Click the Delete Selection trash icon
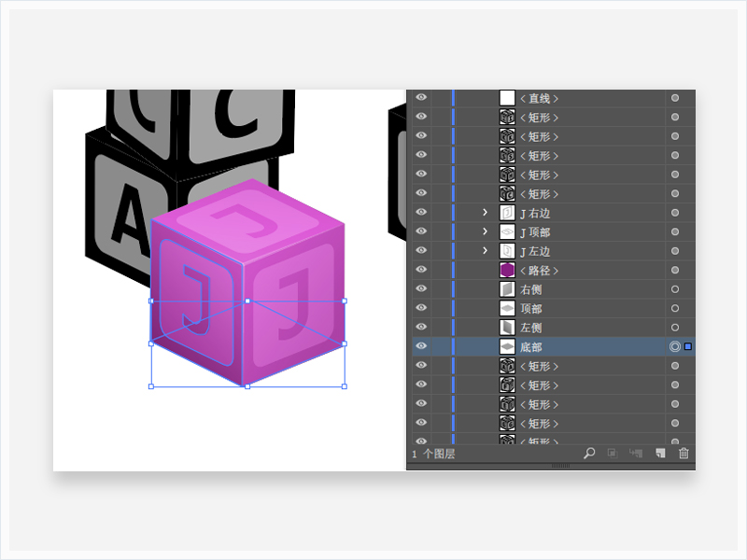The width and height of the screenshot is (747, 560). [684, 454]
